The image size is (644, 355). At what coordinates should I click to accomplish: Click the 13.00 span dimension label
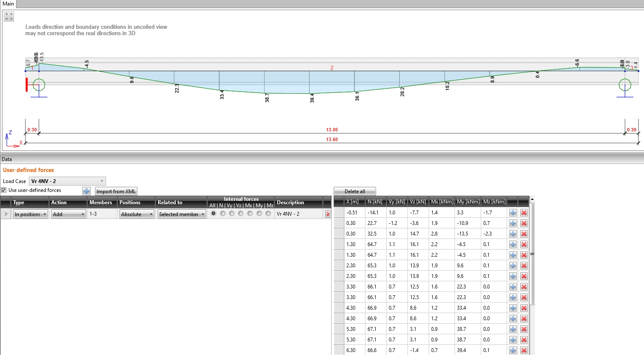[332, 130]
